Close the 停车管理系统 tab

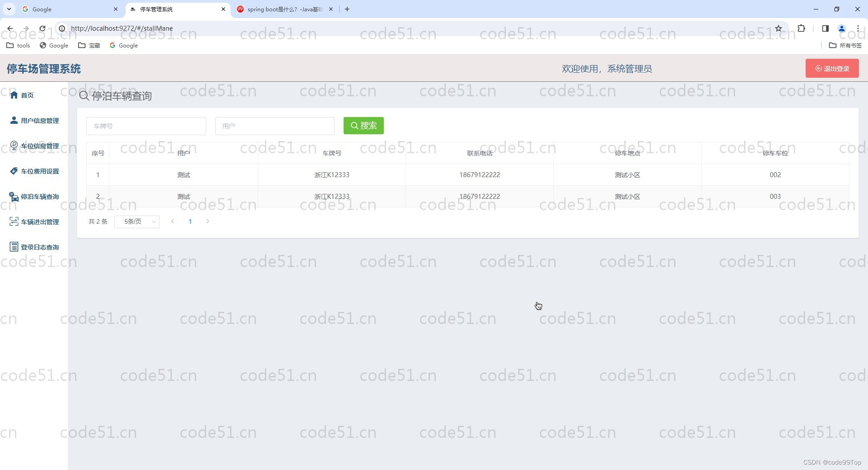click(x=223, y=9)
